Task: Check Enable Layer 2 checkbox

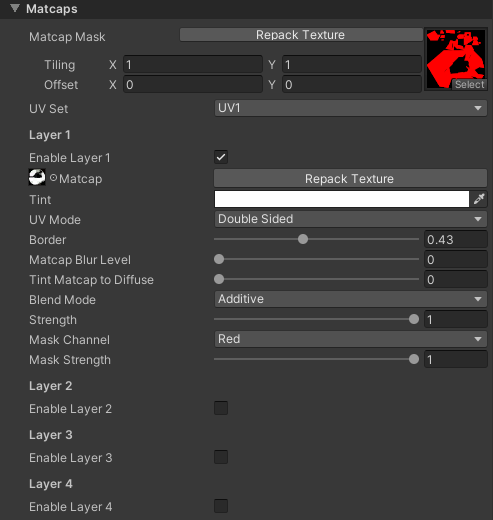Action: click(x=221, y=408)
